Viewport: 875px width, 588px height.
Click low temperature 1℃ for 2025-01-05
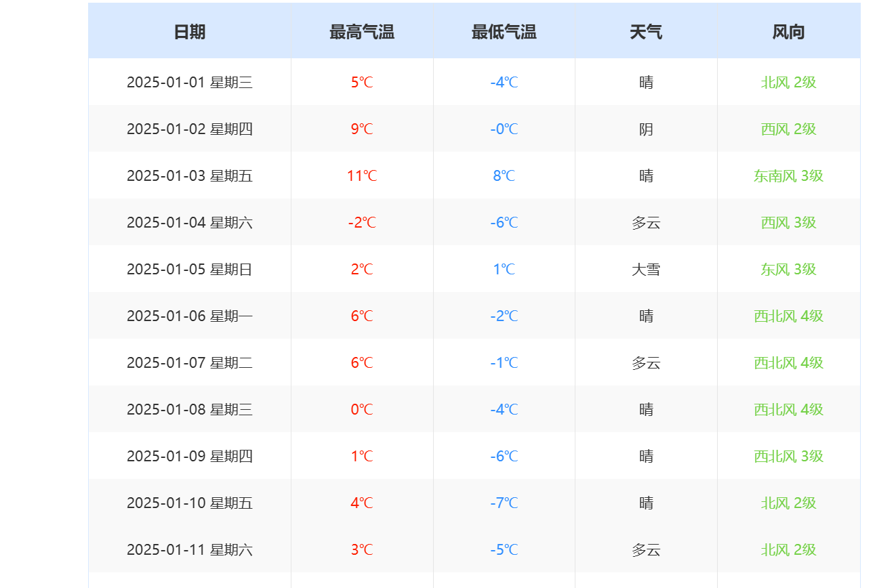click(x=504, y=269)
